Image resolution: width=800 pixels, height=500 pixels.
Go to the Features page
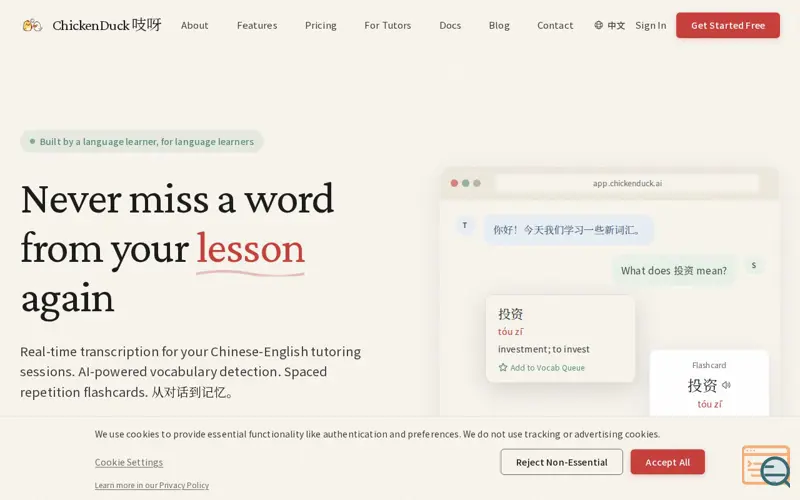tap(257, 25)
